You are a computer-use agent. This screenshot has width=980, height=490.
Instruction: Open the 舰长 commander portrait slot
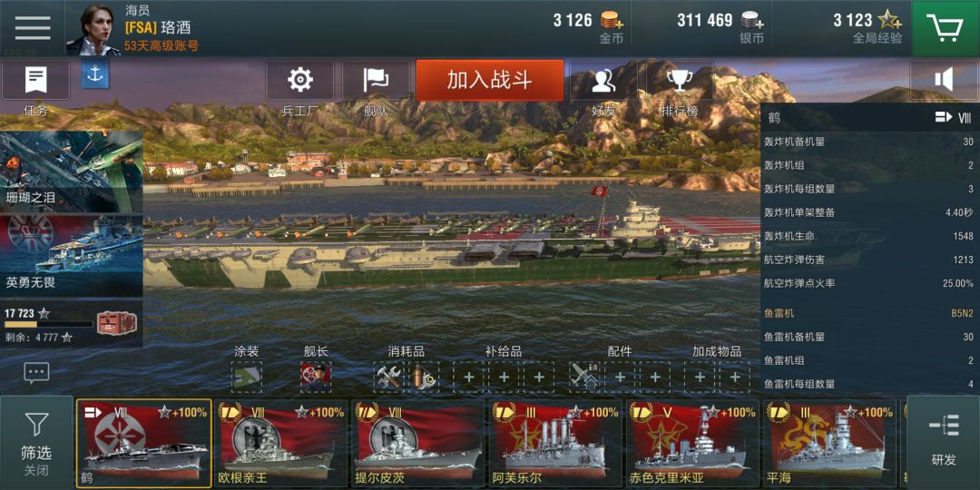click(x=316, y=377)
